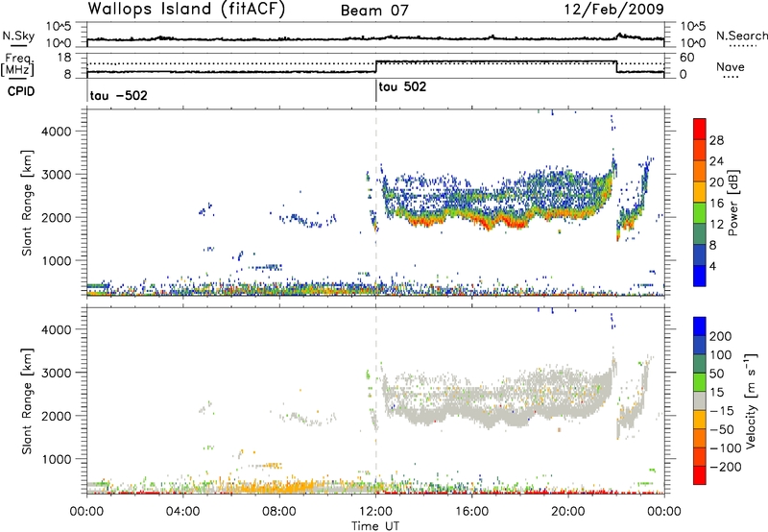Click the 'N.Search' legend label
Screen dimensions: 768x532
tap(741, 36)
